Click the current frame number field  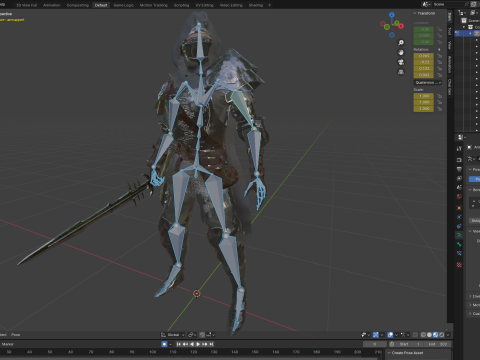click(x=375, y=344)
